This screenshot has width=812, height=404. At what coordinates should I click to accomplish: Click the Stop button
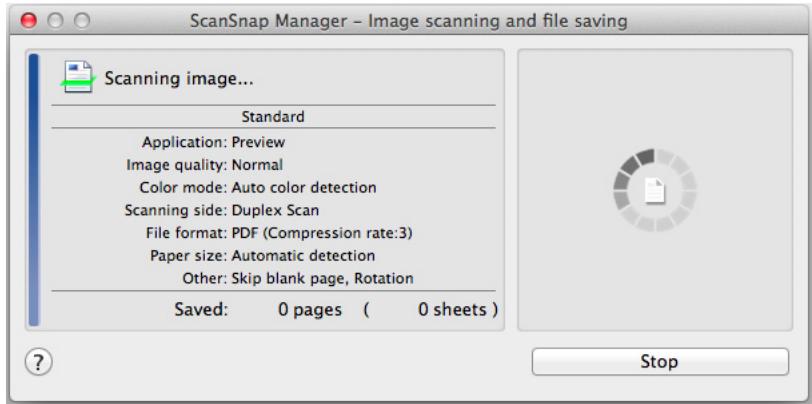pos(660,362)
